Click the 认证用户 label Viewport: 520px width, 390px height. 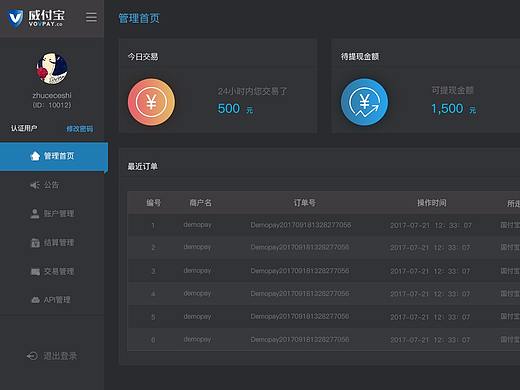(x=24, y=128)
